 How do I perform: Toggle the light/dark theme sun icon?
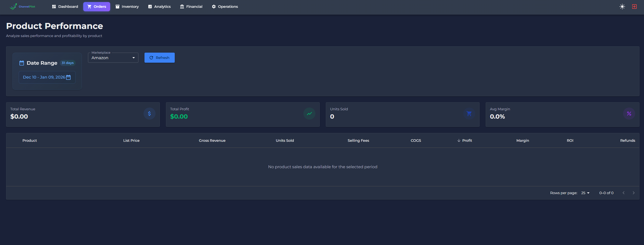coord(622,7)
